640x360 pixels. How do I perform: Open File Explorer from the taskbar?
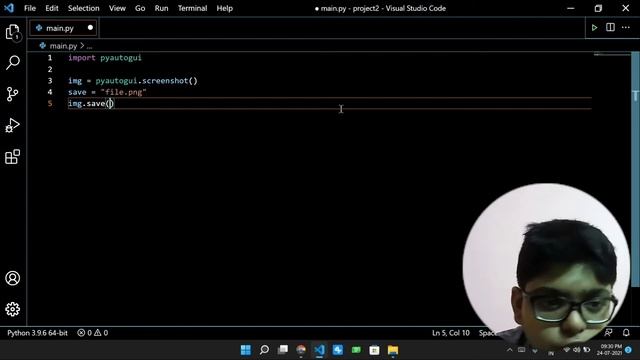393,350
